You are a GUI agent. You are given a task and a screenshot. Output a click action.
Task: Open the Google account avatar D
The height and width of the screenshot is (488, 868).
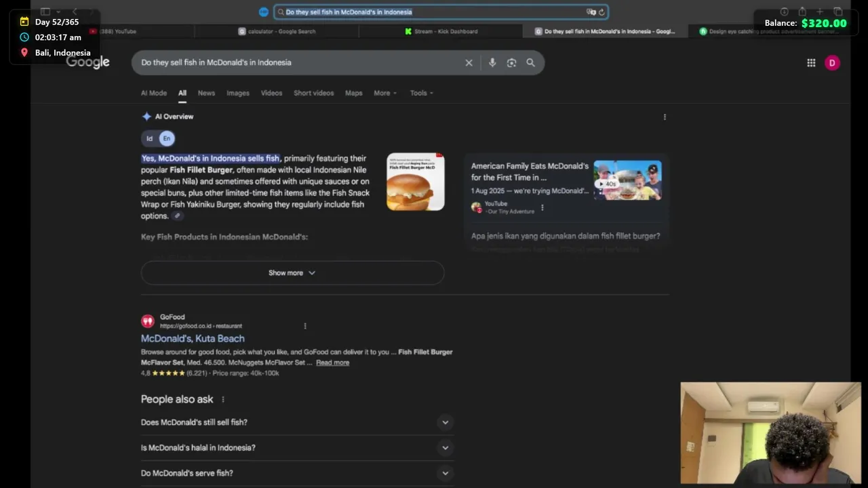[x=832, y=63]
